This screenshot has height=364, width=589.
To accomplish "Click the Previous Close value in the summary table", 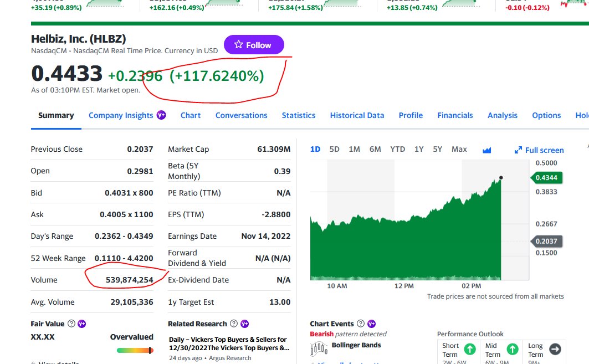I will (140, 149).
